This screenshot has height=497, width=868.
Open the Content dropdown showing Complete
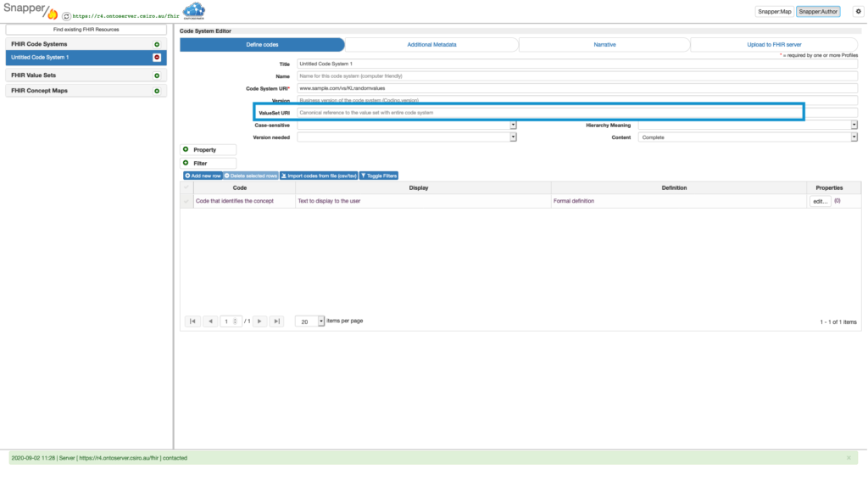coord(854,137)
